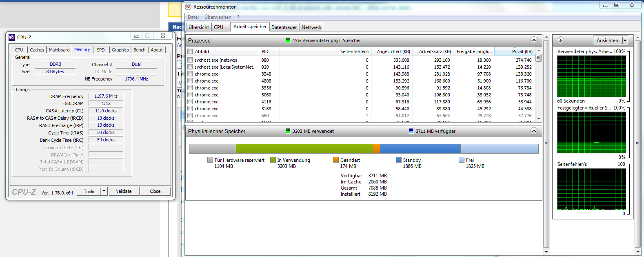Click the CAS# Latency value 11.0 clocks
Viewport: 644px width, 257px height.
106,111
